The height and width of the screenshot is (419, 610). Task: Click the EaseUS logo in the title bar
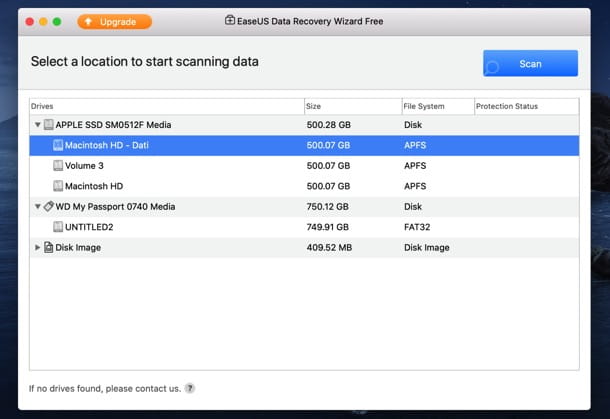click(x=230, y=20)
